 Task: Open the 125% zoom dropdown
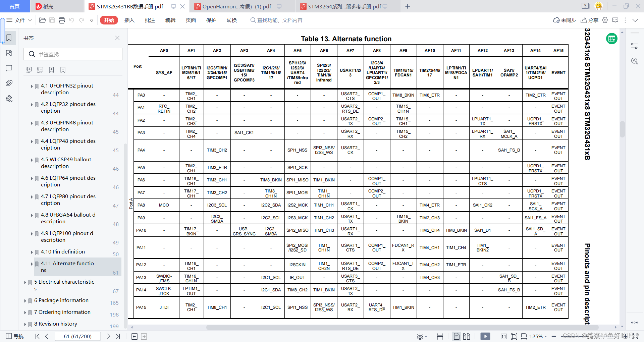538,336
